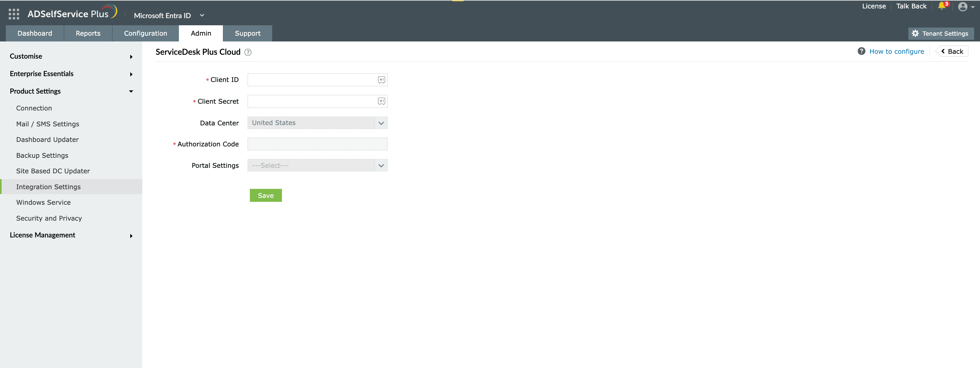Open the apps grid launcher icon
The height and width of the screenshot is (368, 980).
(14, 15)
